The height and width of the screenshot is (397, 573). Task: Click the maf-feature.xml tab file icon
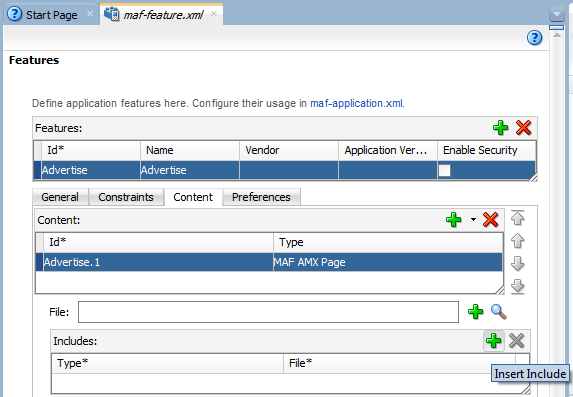coord(111,14)
